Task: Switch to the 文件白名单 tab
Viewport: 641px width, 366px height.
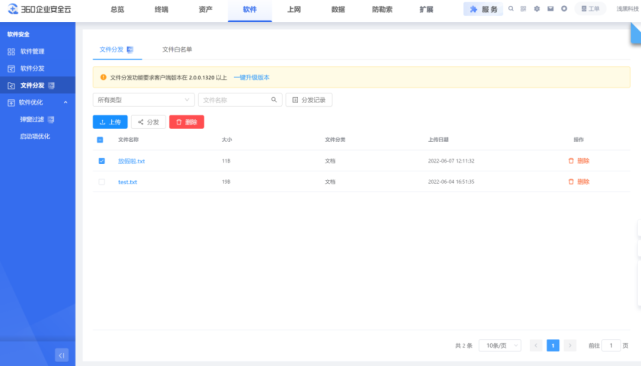Action: pos(177,49)
